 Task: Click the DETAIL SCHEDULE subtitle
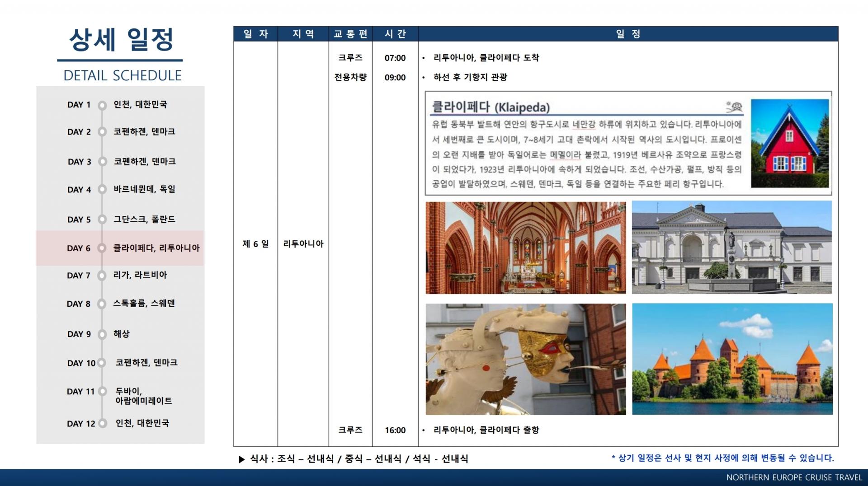pos(122,75)
